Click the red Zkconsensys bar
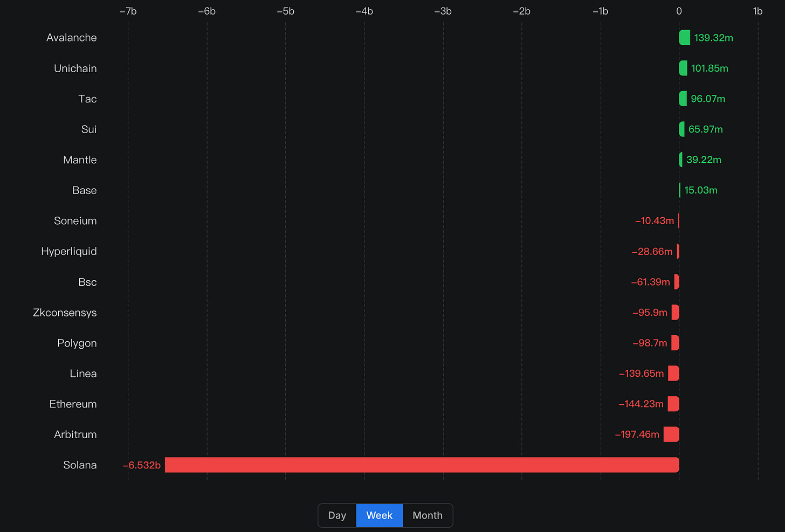This screenshot has height=532, width=785. 676,312
